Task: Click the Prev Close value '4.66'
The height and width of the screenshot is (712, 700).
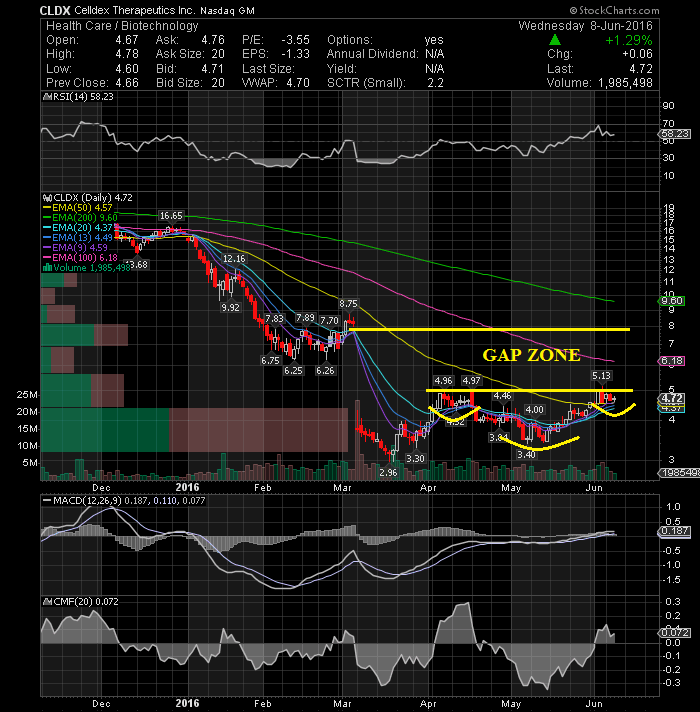Action: [127, 83]
